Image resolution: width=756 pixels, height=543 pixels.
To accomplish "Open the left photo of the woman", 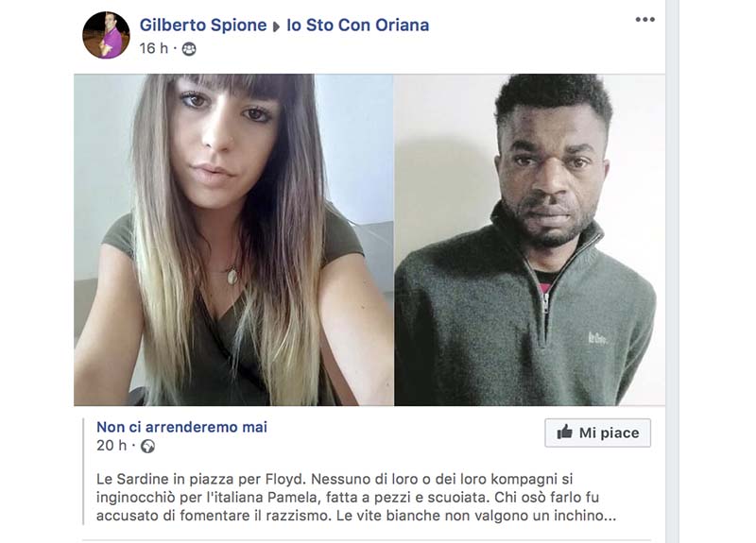I will [x=233, y=240].
